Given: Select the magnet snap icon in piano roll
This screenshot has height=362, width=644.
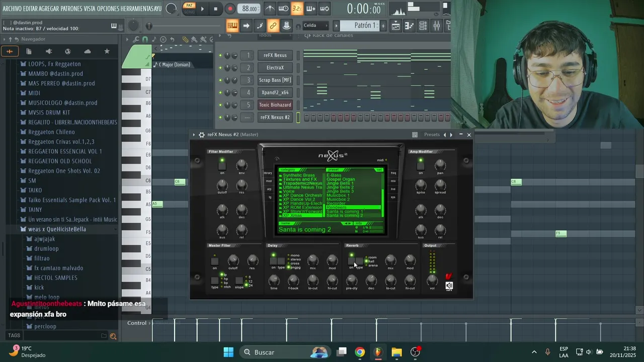Looking at the screenshot, I should point(145,39).
